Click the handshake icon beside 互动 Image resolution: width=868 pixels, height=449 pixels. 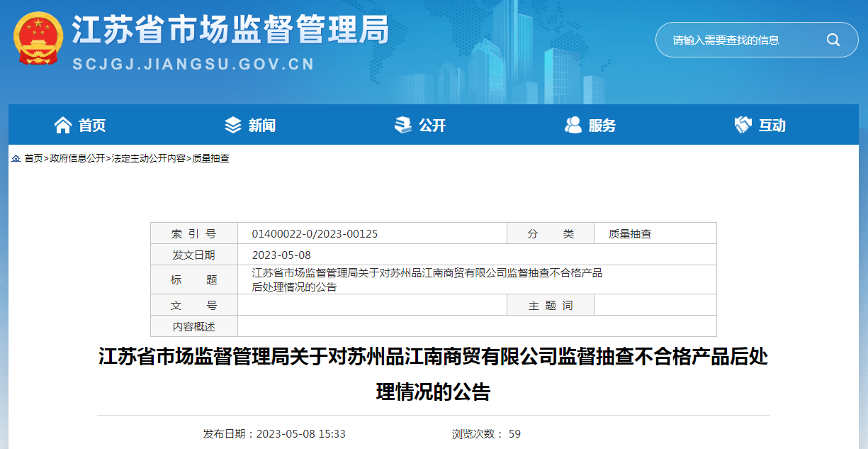743,126
